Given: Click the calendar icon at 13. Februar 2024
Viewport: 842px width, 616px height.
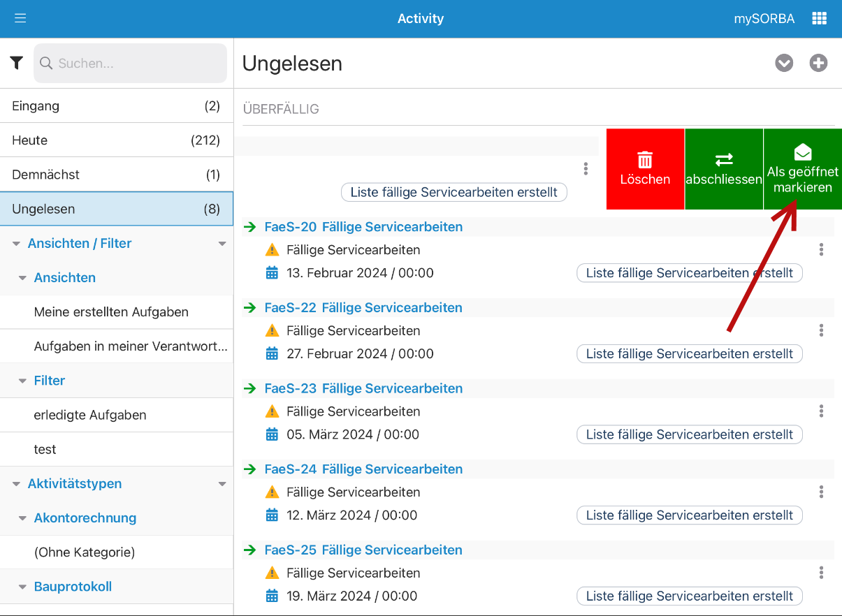Looking at the screenshot, I should pos(272,273).
